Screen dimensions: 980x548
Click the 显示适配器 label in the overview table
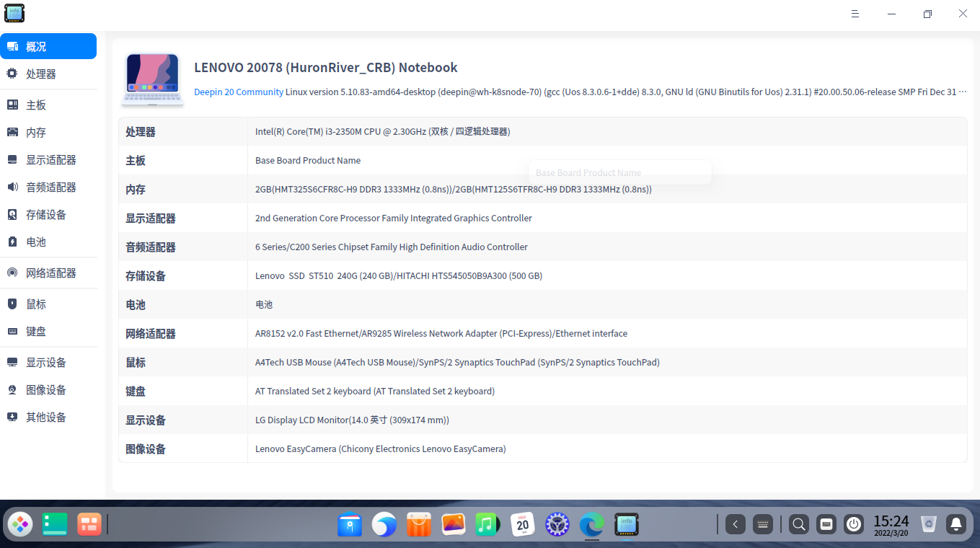(x=151, y=218)
